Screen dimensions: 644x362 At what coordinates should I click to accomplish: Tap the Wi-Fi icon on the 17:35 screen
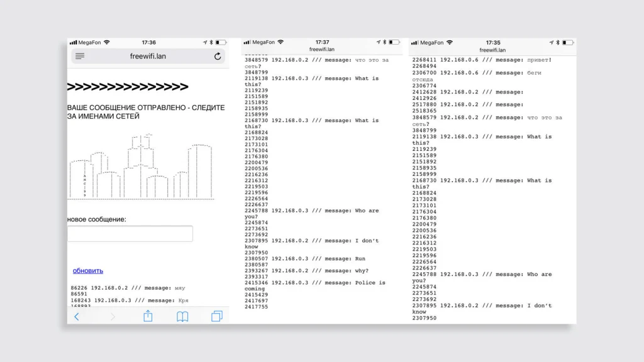point(449,42)
